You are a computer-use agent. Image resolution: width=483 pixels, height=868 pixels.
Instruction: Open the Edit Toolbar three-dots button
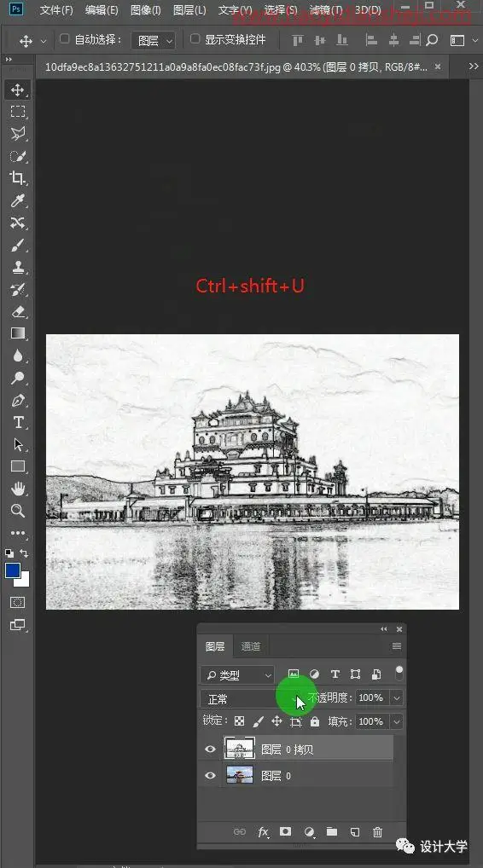18,533
